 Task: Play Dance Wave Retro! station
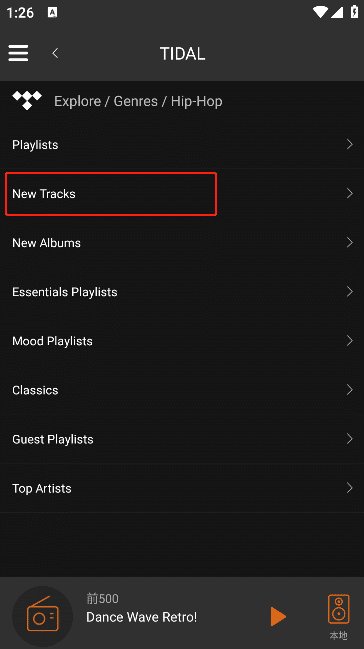coord(278,617)
